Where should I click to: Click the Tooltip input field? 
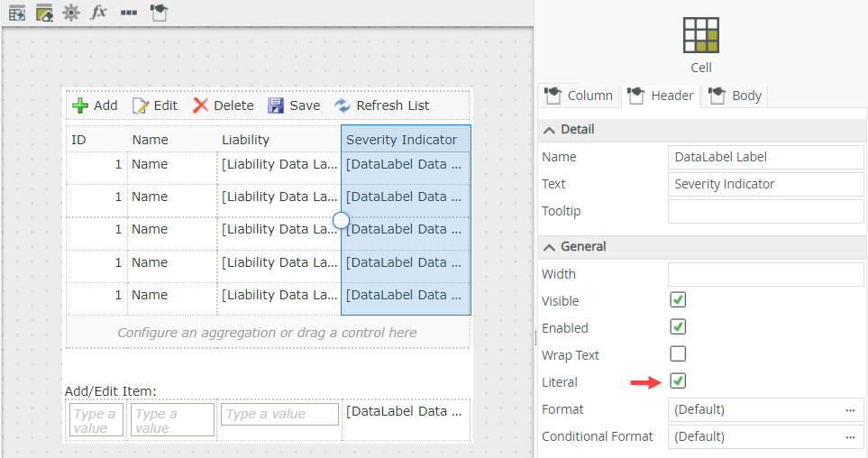(x=765, y=212)
